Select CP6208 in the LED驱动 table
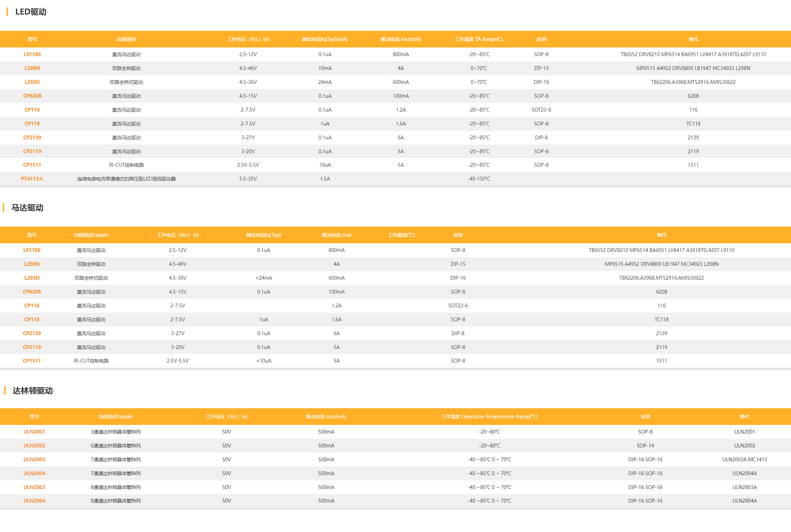This screenshot has width=791, height=532. coord(32,96)
